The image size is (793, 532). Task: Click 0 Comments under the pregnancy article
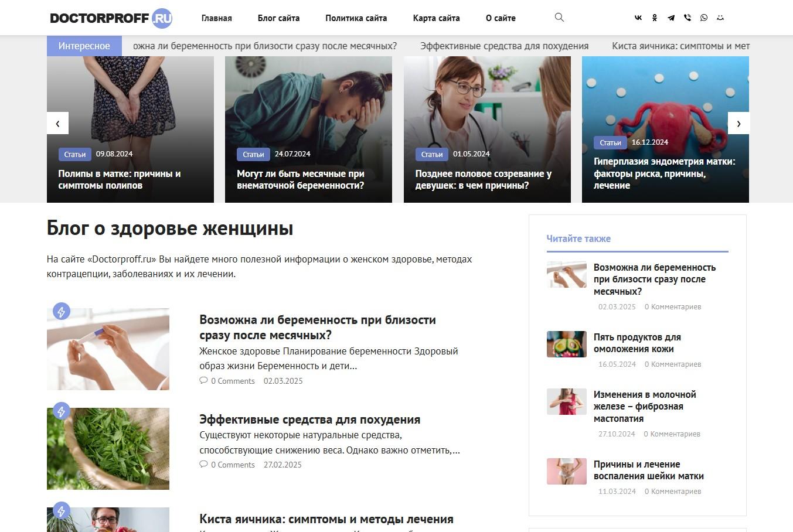pos(233,381)
